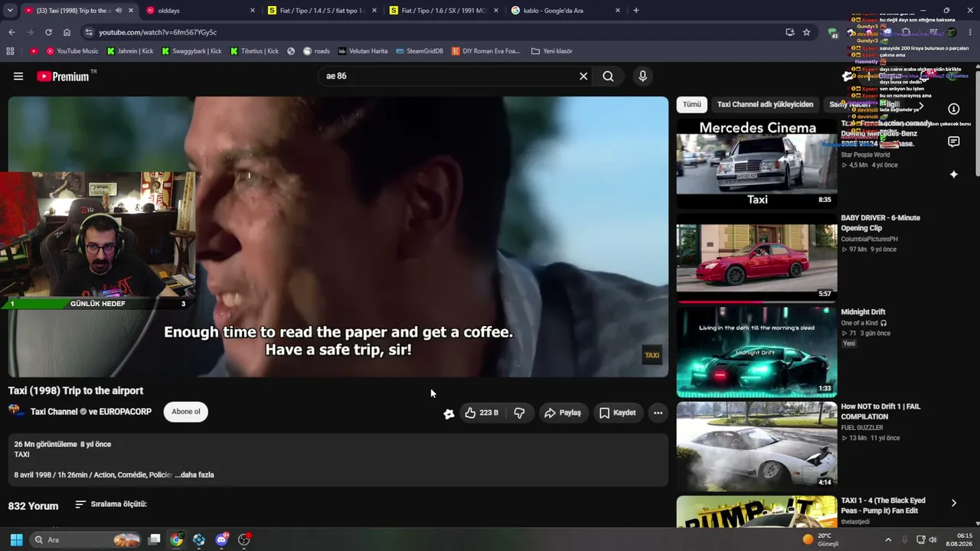Dislike the Taxi video
The height and width of the screenshot is (551, 980).
(519, 412)
